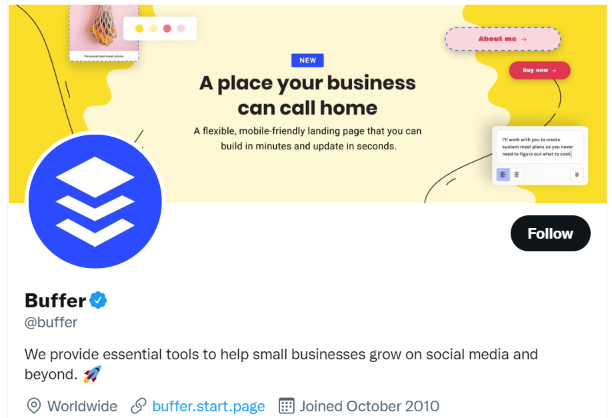Image resolution: width=612 pixels, height=418 pixels.
Task: Pick the dark pink color dot
Action: point(167,28)
